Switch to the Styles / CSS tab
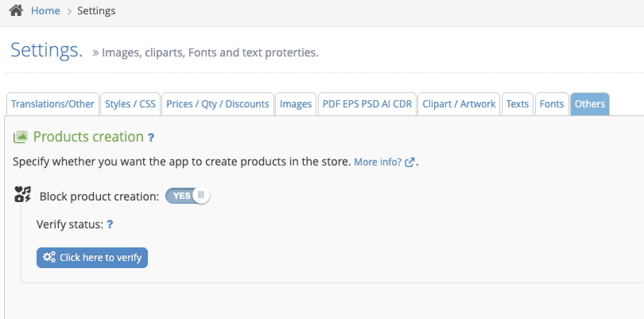Viewport: 644px width, 319px height. point(130,104)
